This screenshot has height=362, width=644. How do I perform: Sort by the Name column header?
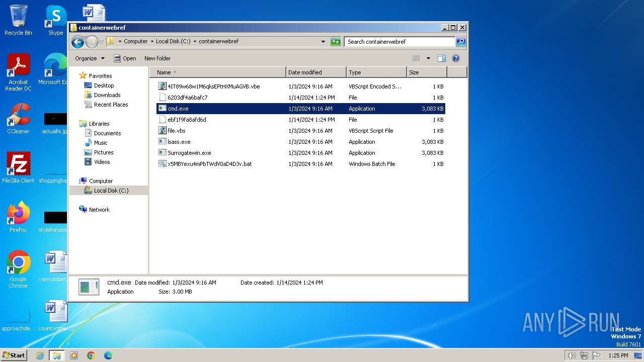(218, 72)
